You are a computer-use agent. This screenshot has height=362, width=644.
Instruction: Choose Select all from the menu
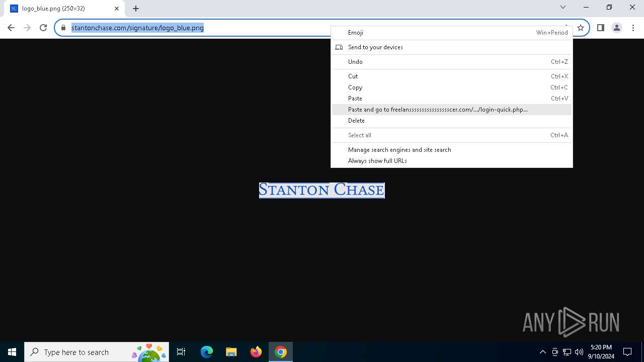click(452, 135)
